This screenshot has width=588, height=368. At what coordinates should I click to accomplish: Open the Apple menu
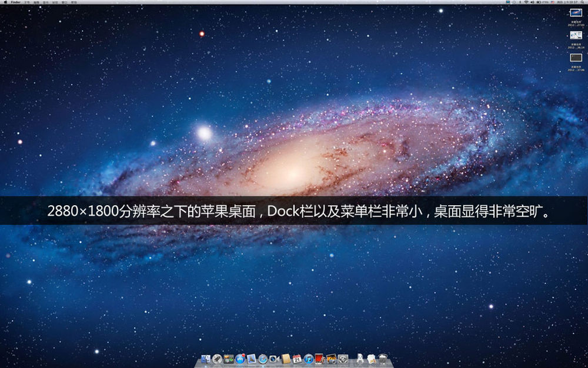[x=5, y=2]
